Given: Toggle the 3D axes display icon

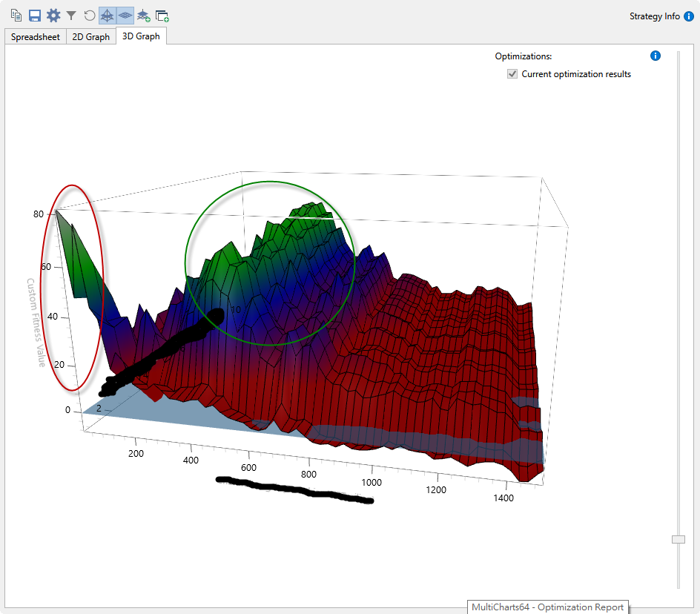Looking at the screenshot, I should tap(107, 16).
